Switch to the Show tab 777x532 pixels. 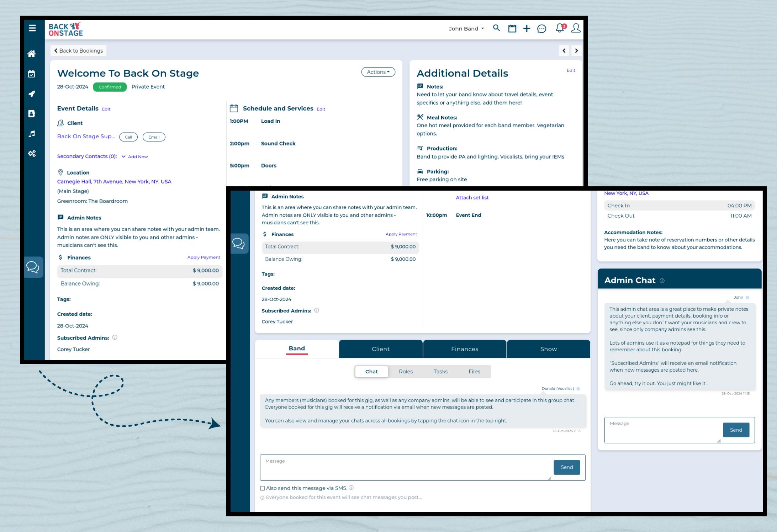[x=549, y=349]
